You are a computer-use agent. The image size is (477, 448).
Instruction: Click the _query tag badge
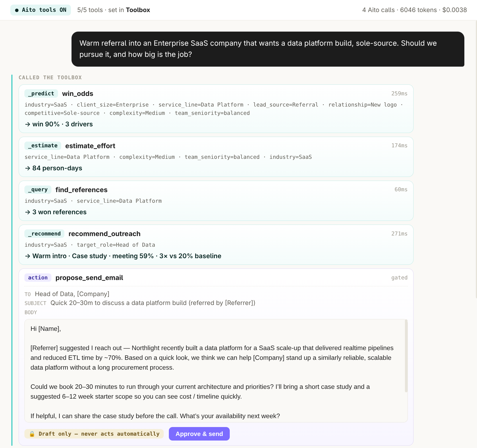pos(38,190)
